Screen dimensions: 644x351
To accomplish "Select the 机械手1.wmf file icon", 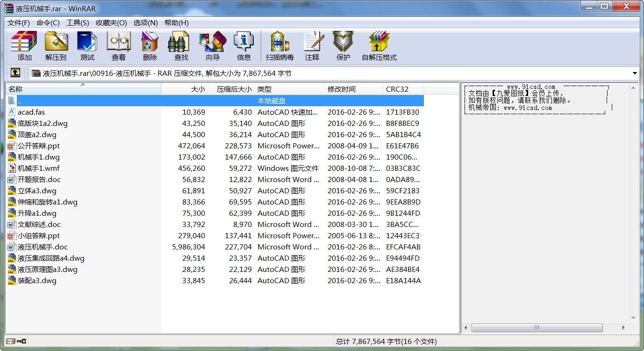I will (x=12, y=168).
